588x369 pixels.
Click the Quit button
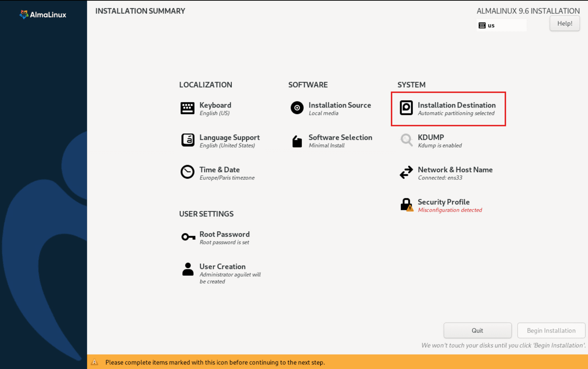[477, 331]
